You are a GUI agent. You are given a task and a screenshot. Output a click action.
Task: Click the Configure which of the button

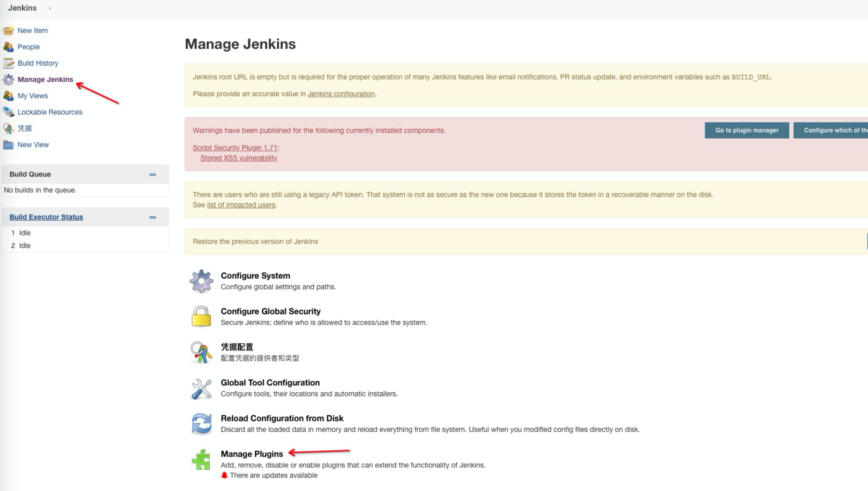tap(831, 130)
